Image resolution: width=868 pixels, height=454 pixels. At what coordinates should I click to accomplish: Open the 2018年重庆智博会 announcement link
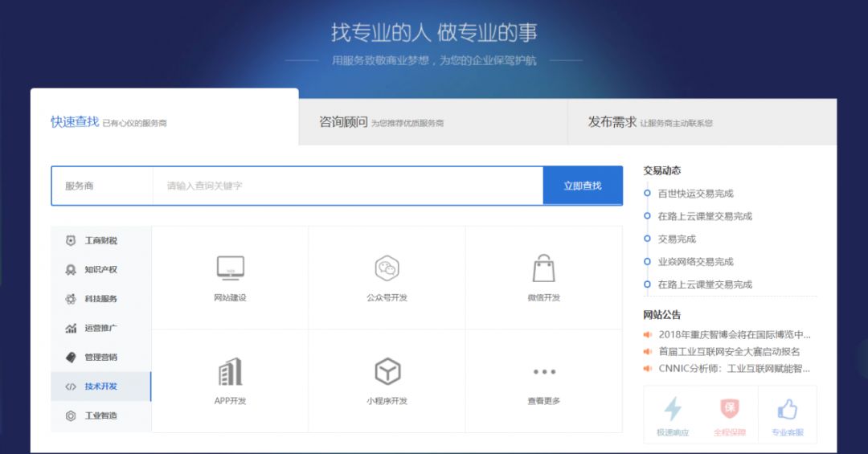pyautogui.click(x=734, y=334)
